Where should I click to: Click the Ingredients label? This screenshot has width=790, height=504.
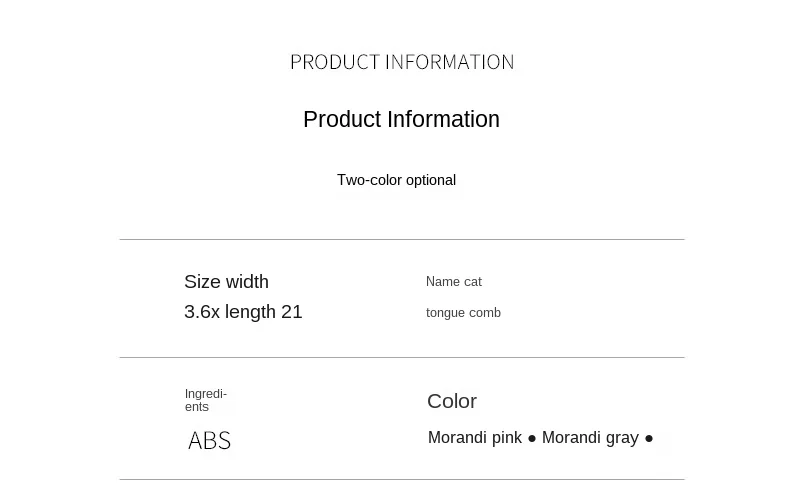pyautogui.click(x=206, y=400)
